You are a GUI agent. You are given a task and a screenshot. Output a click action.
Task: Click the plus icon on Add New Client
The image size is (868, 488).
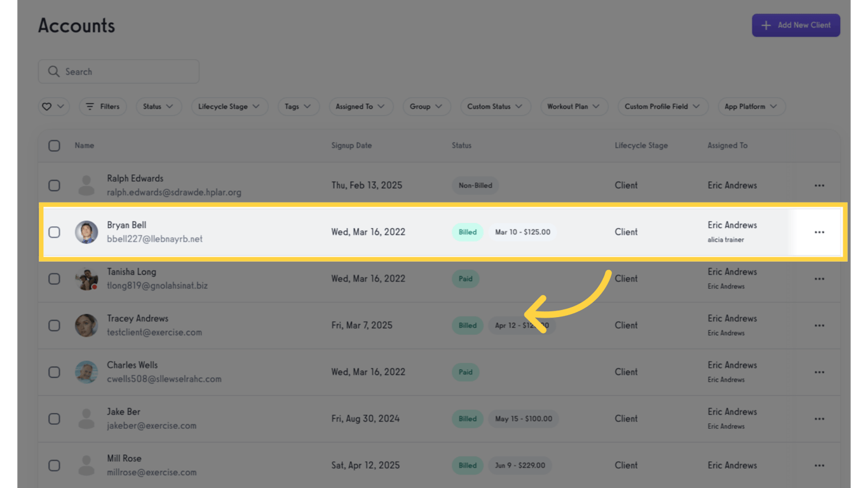[x=766, y=25]
